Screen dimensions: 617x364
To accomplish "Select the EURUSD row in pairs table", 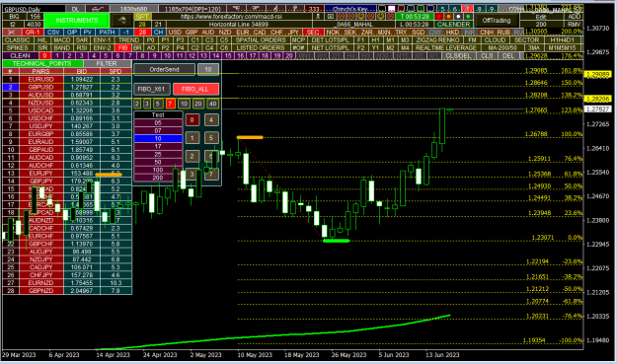I will [67, 79].
